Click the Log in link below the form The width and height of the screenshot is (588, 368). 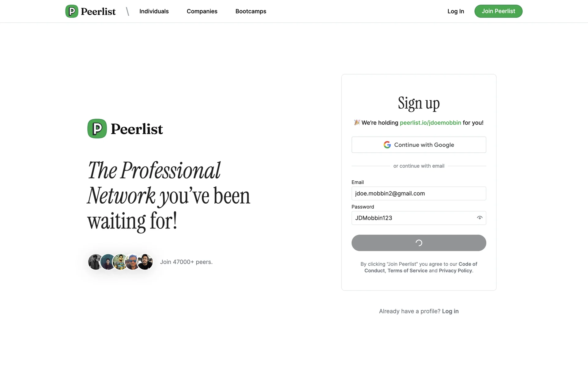450,311
